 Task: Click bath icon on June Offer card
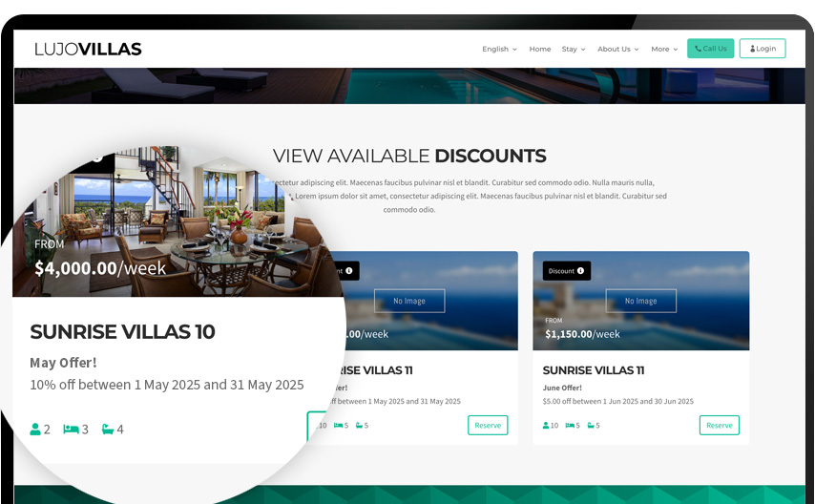tap(591, 425)
